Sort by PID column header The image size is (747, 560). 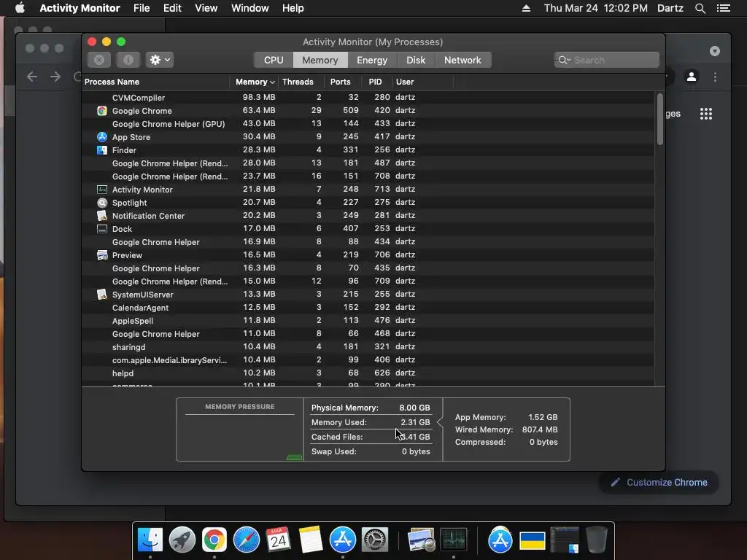click(x=377, y=82)
